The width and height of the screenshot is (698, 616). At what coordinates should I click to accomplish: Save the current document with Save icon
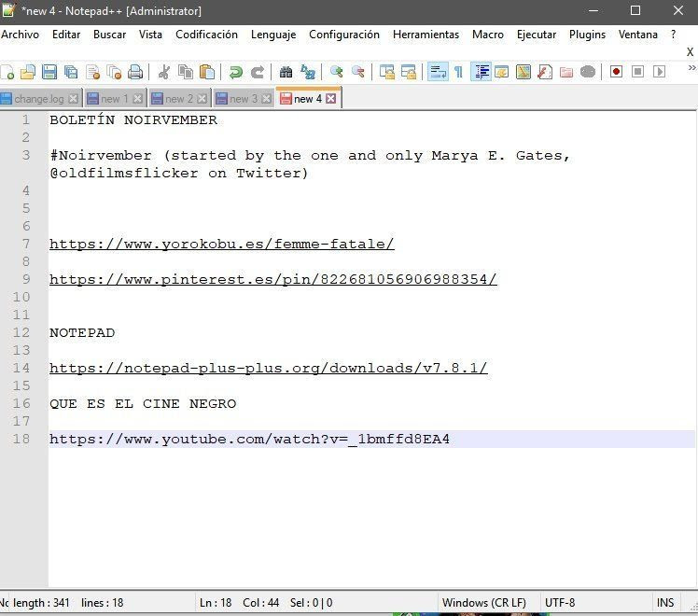pos(49,72)
